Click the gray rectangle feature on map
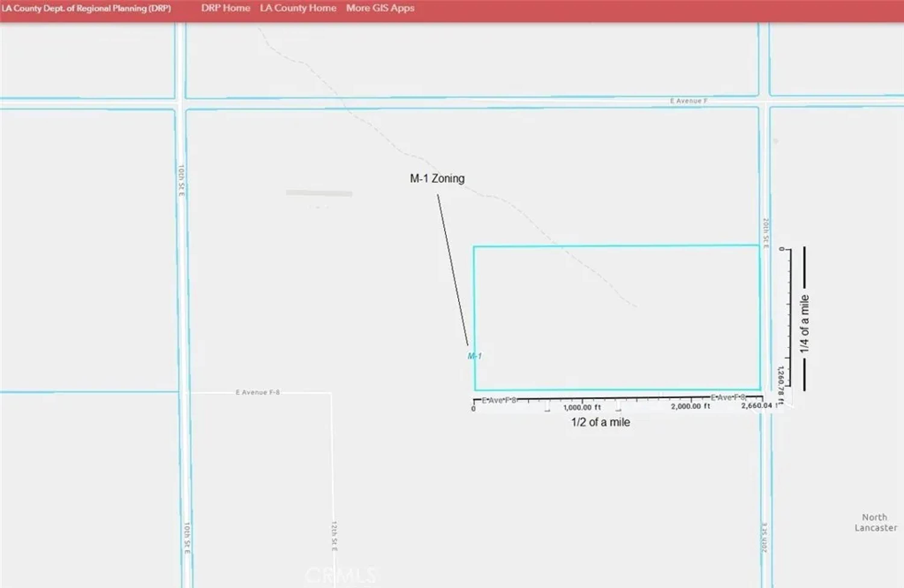Viewport: 904px width, 588px height. tap(319, 193)
